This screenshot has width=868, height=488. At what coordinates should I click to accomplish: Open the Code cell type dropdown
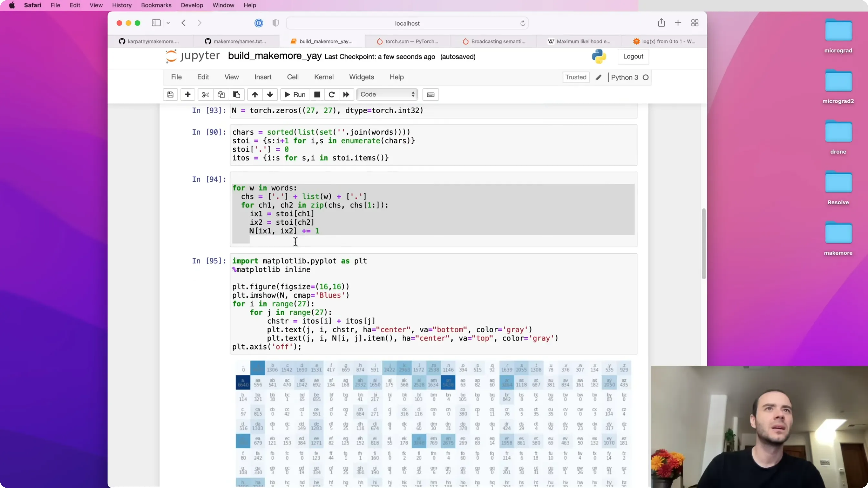(387, 95)
